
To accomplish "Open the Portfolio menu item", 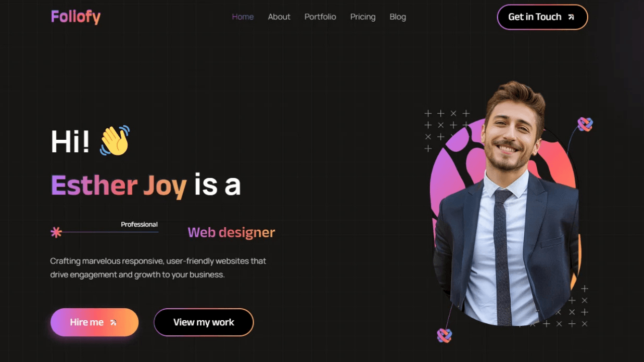I will tap(320, 17).
